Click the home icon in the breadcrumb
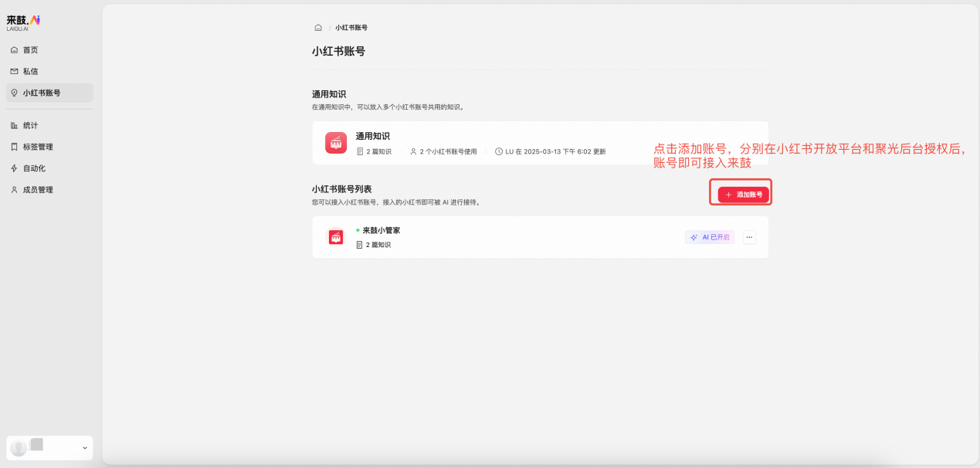Screen dimensions: 980x468 coord(317,27)
